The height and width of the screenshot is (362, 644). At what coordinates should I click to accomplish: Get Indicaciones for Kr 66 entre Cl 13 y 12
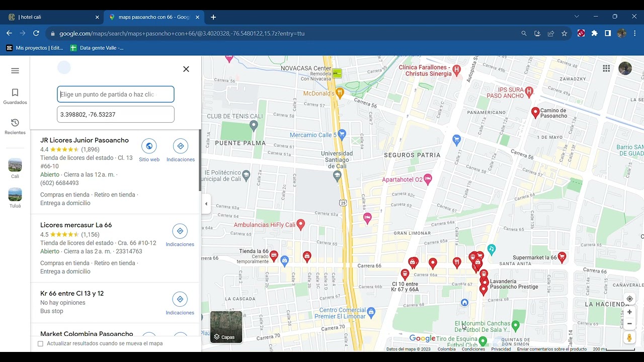[180, 304]
